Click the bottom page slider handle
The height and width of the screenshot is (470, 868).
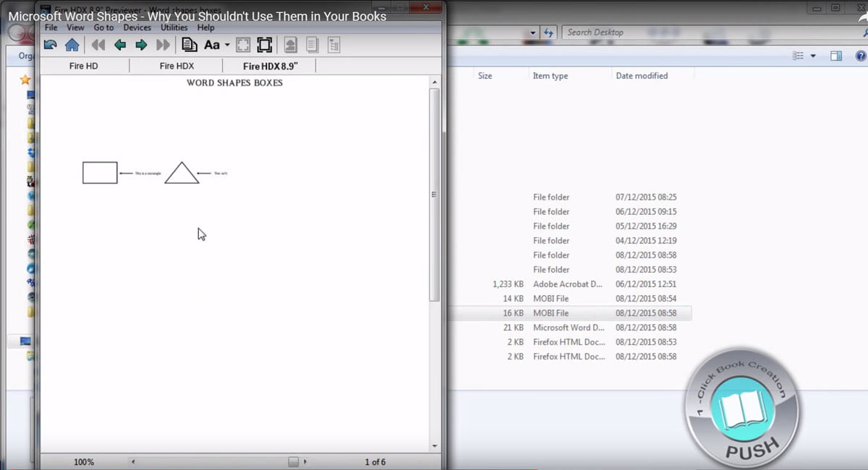(x=294, y=461)
